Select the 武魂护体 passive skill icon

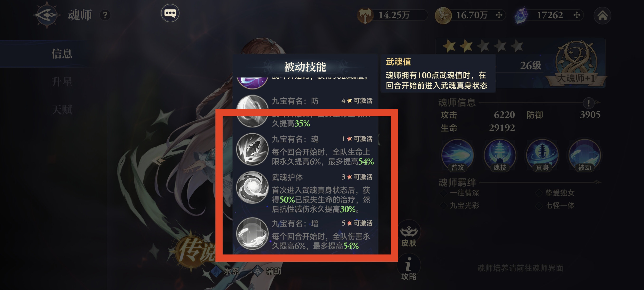252,187
